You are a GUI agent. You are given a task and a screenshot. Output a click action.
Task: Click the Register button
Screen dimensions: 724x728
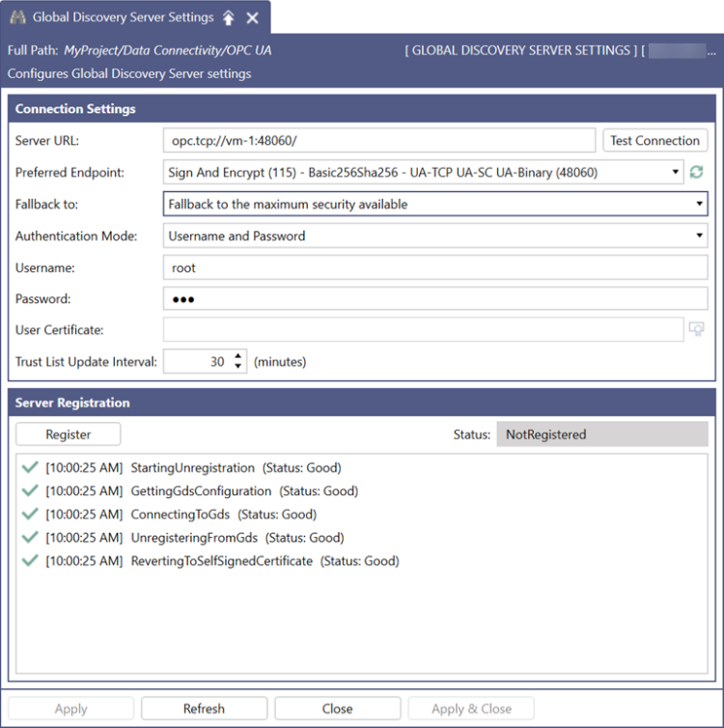pyautogui.click(x=69, y=434)
